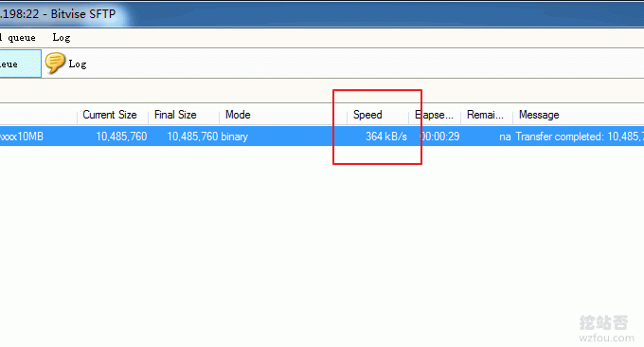Viewport: 644px width, 347px height.
Task: Click the 364 kB/s speed value
Action: tap(386, 137)
